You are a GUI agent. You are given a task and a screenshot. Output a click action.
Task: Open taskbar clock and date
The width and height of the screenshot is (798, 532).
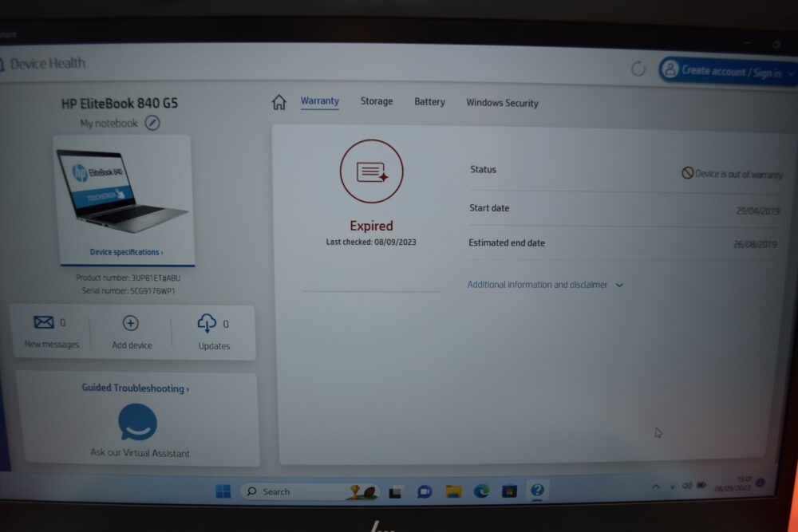[x=733, y=483]
